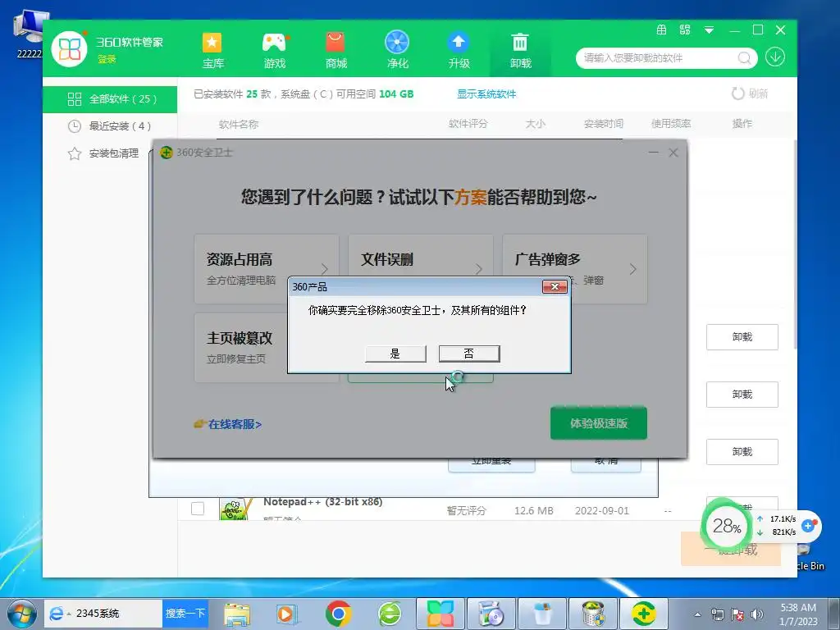This screenshot has height=630, width=840.
Task: Open the volume speaker tray icon
Action: pyautogui.click(x=756, y=614)
